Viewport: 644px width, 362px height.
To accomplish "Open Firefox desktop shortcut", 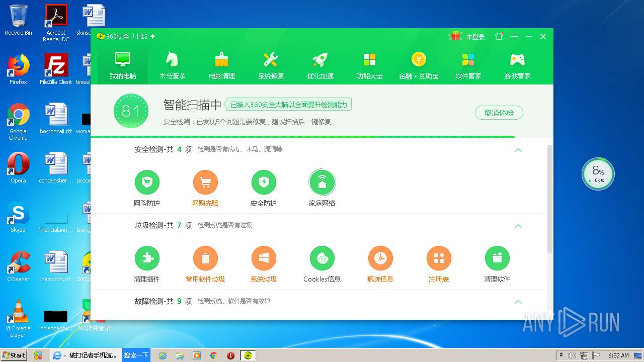I will pyautogui.click(x=18, y=69).
